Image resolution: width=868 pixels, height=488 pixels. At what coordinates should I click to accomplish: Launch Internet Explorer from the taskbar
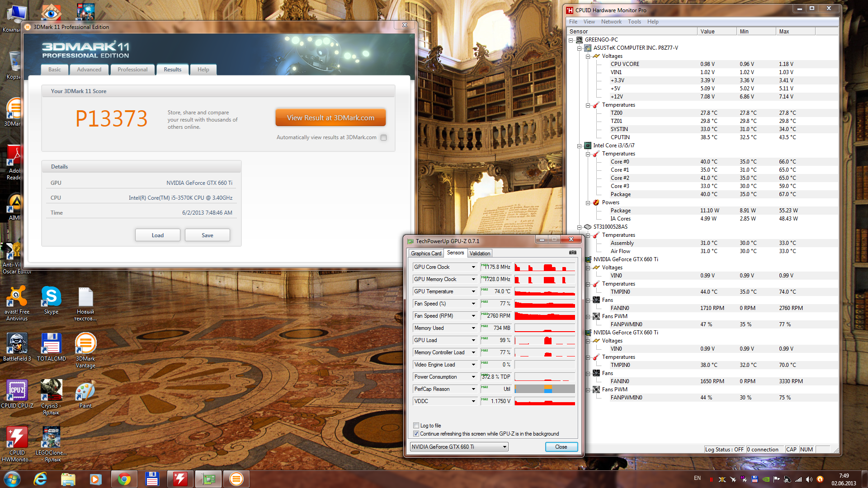click(41, 479)
